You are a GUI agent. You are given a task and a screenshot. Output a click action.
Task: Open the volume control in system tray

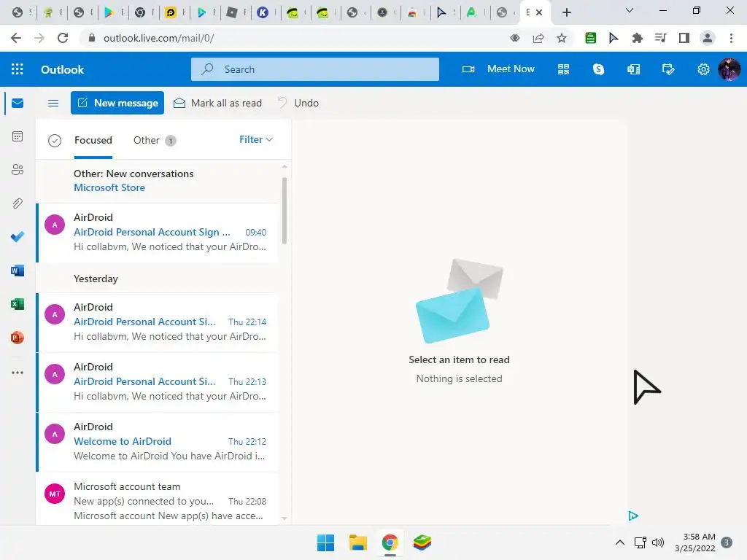coord(658,542)
